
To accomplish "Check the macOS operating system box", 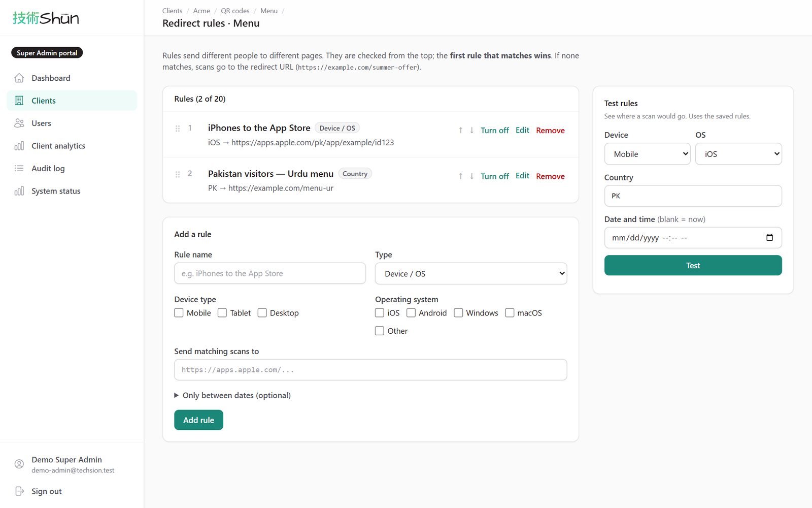I will point(510,313).
